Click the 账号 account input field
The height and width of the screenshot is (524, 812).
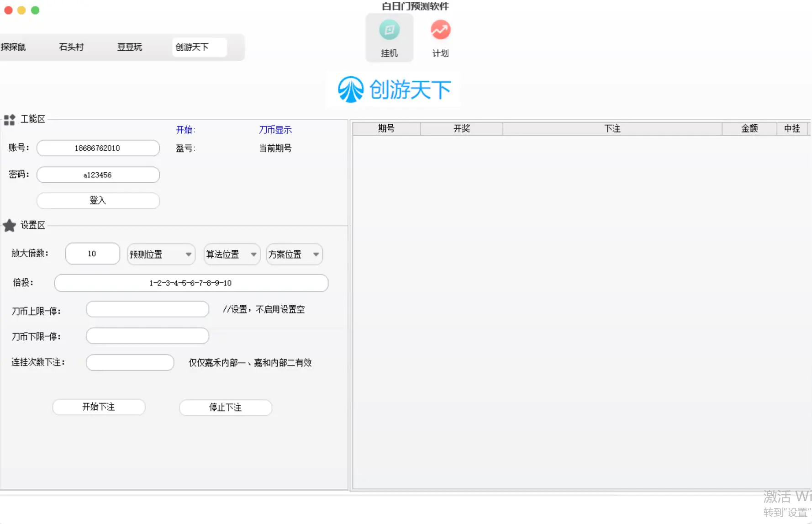(x=98, y=148)
